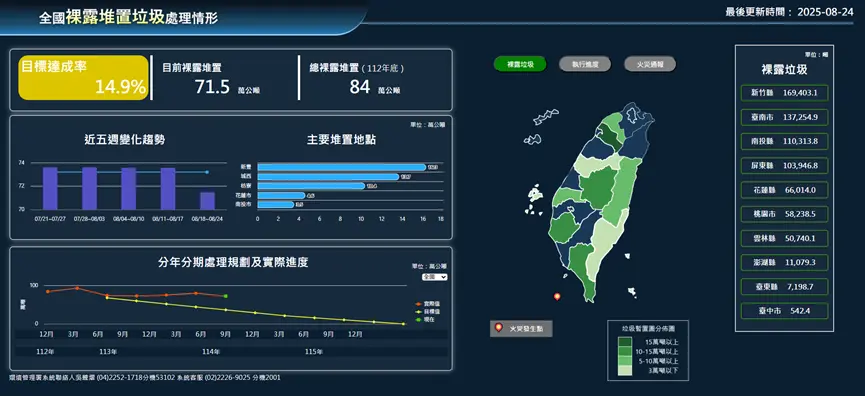Click the 澎湖縣 11,079.3 list entry

coord(784,263)
